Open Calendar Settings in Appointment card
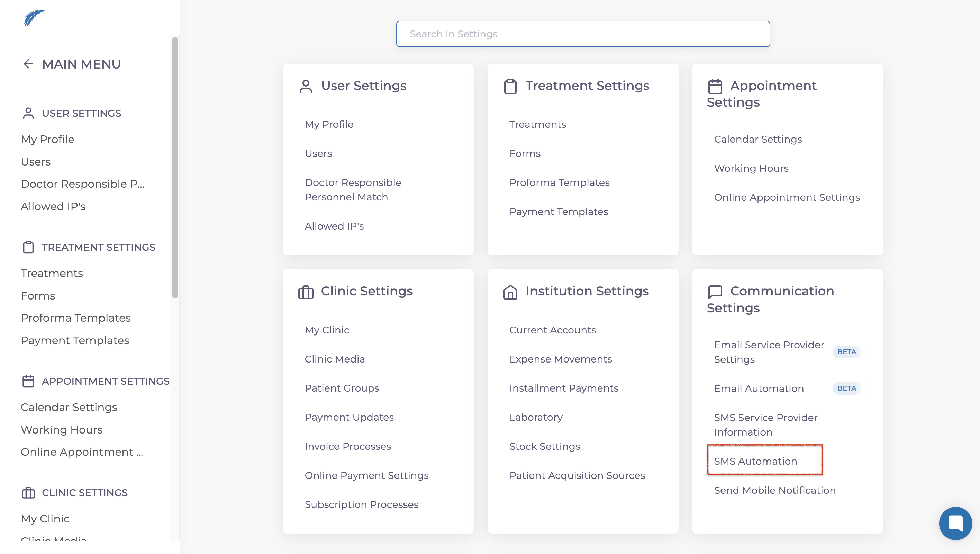This screenshot has height=554, width=980. click(758, 139)
